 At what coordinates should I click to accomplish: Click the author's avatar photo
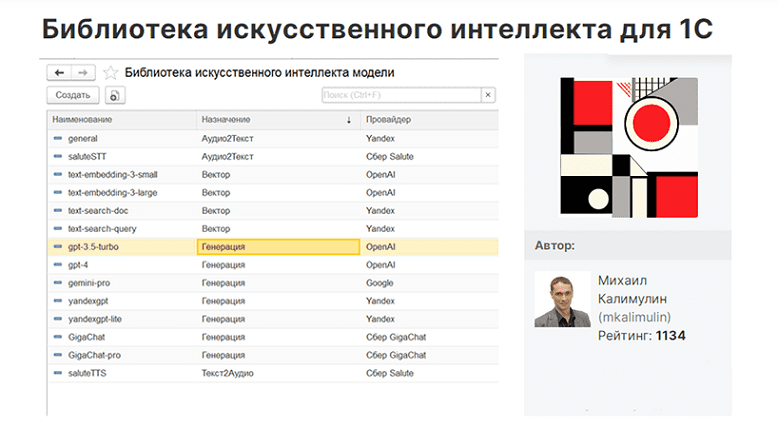[563, 299]
